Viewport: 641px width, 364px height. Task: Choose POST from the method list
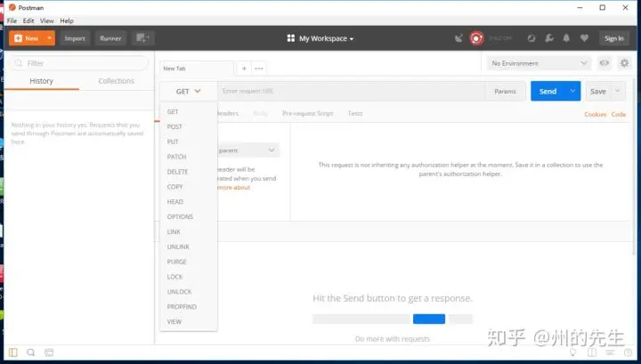point(189,126)
